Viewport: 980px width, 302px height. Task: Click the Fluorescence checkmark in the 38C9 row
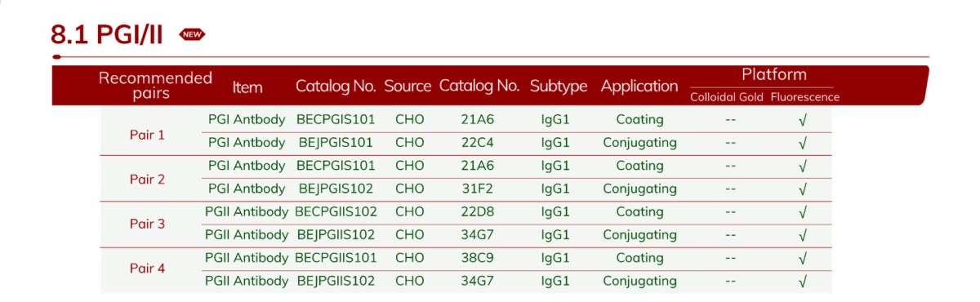[803, 259]
